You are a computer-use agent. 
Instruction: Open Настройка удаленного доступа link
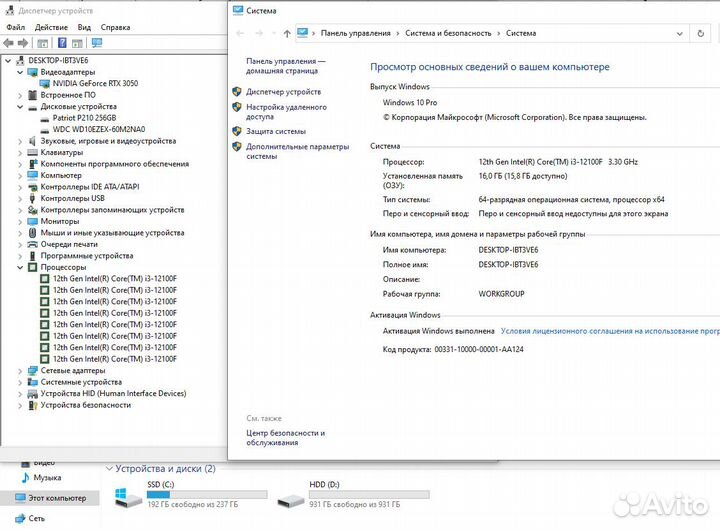pyautogui.click(x=286, y=112)
